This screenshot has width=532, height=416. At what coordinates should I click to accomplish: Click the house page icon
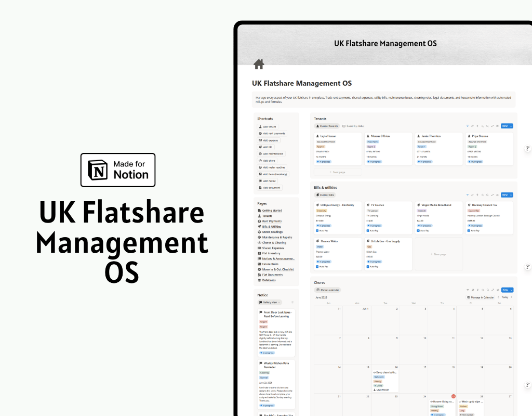coord(259,64)
